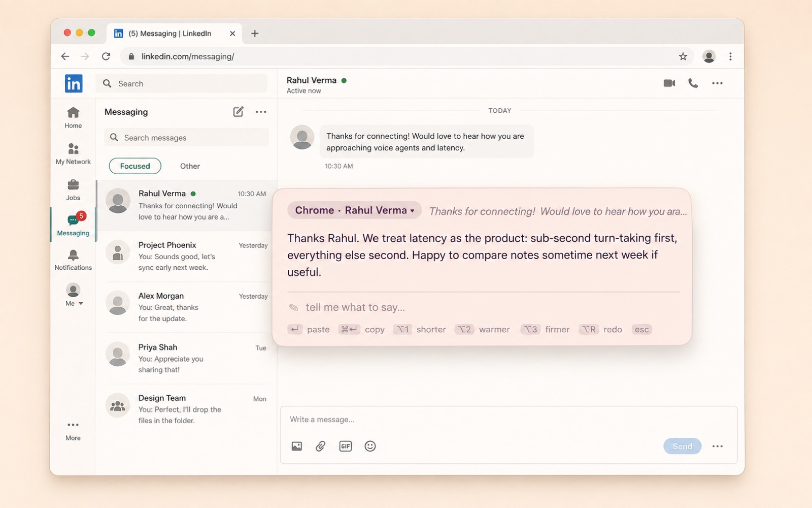Screen dimensions: 812x508
Task: Open the Jobs section
Action: (x=73, y=190)
